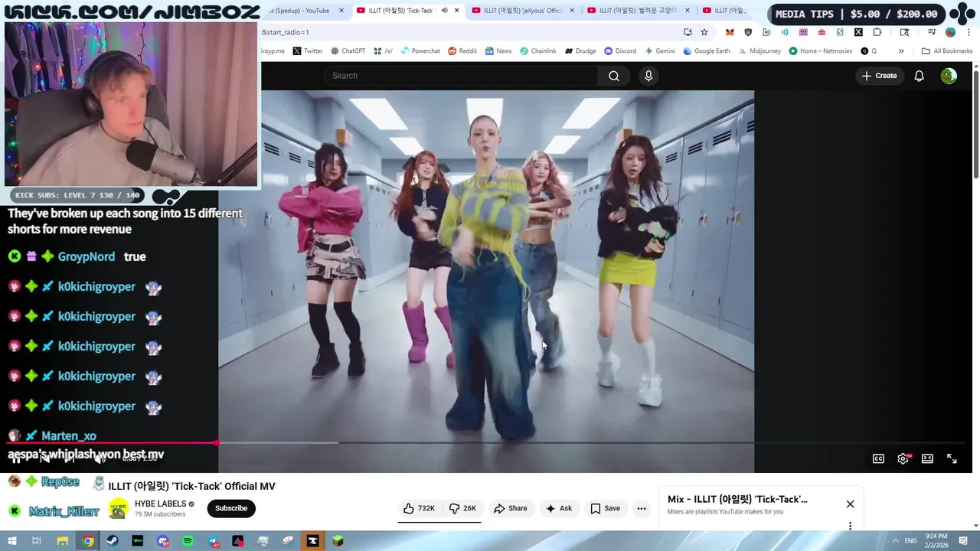The width and height of the screenshot is (980, 551).
Task: Show hidden system tray icons
Action: click(x=895, y=541)
